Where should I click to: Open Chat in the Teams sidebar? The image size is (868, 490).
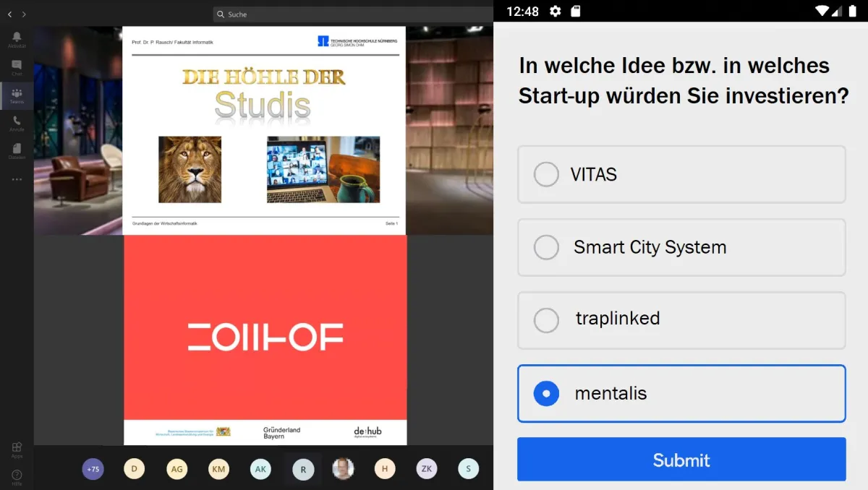(x=17, y=67)
